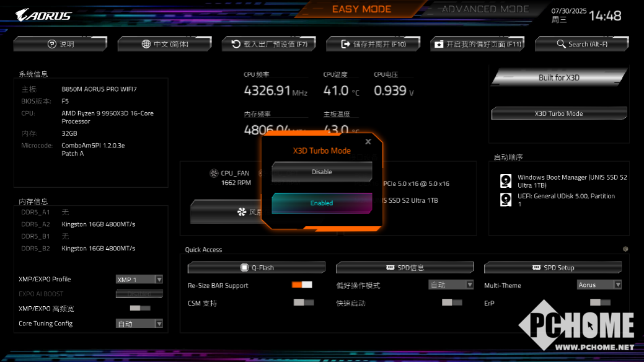
Task: Switch to the Advanced Mode tab
Action: coord(485,9)
